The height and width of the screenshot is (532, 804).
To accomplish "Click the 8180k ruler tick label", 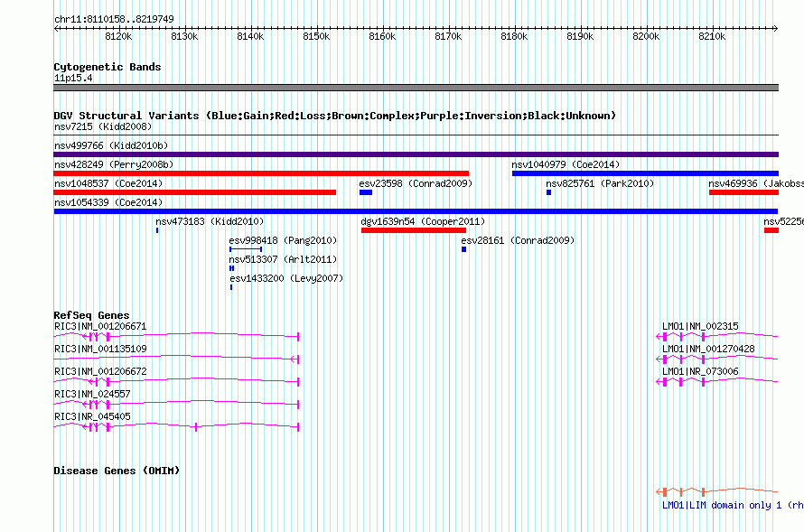I will 514,36.
